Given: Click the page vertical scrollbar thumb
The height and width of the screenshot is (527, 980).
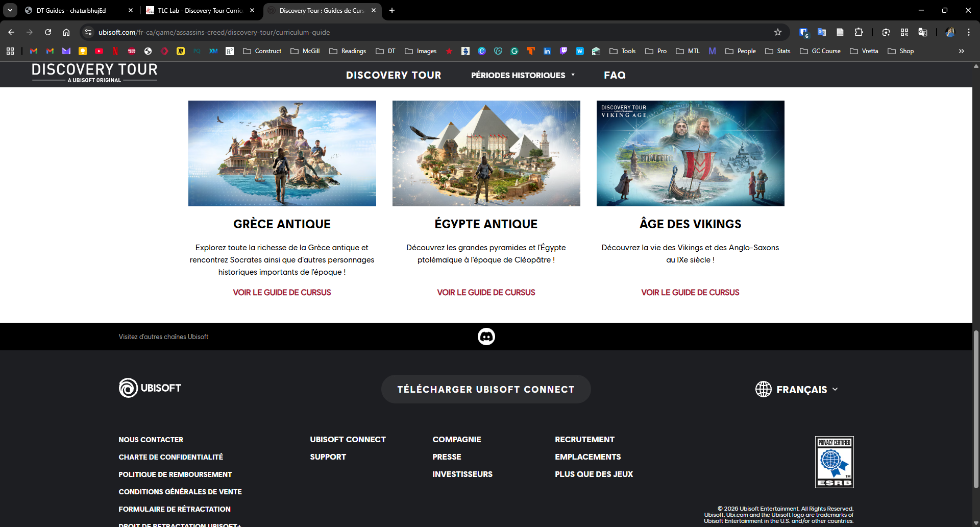Looking at the screenshot, I should [x=976, y=410].
